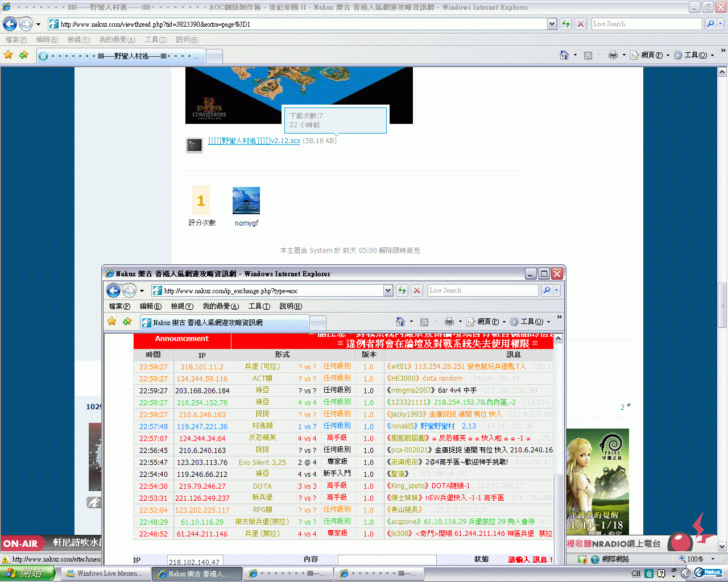
Task: Open 工具(T) menu in Nakuz popup
Action: pos(259,306)
